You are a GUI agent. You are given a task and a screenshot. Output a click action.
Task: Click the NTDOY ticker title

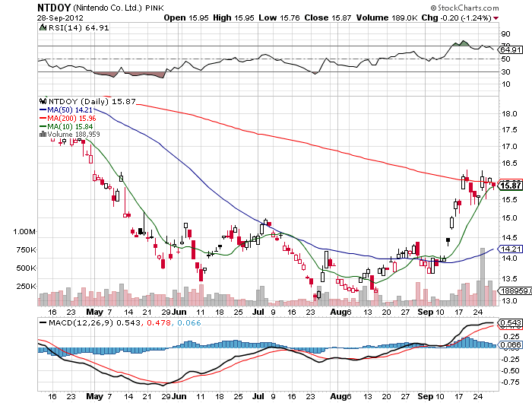click(x=54, y=8)
